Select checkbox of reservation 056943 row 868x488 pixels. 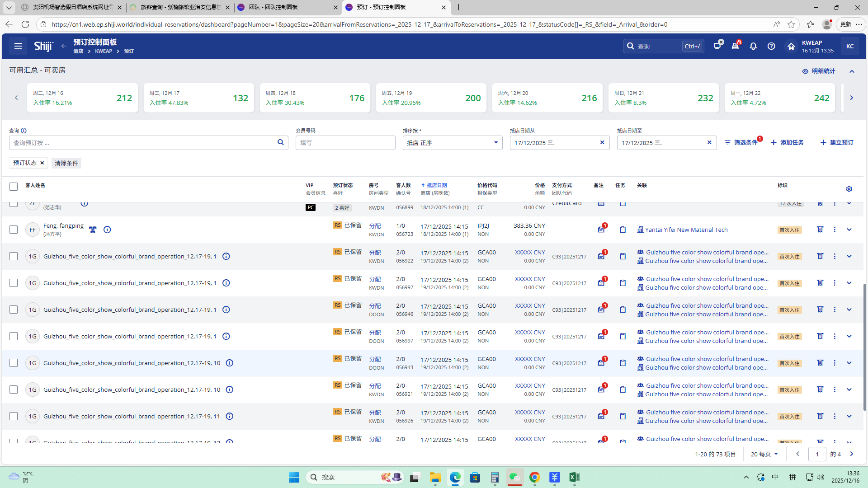[14, 363]
